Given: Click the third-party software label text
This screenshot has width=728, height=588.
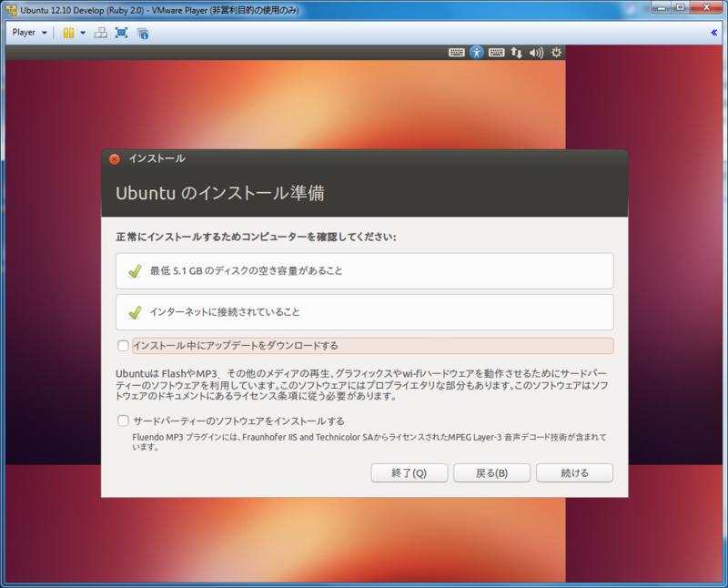Looking at the screenshot, I should tap(238, 421).
